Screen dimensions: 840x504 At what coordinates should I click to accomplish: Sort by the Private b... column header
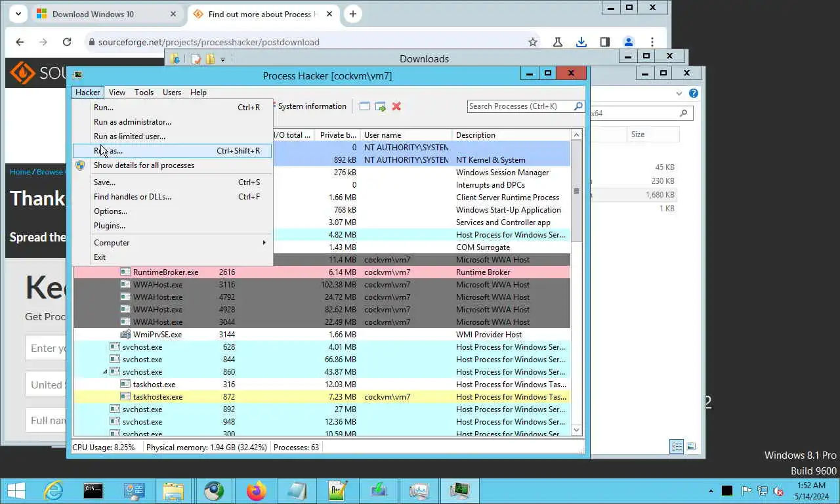coord(337,135)
